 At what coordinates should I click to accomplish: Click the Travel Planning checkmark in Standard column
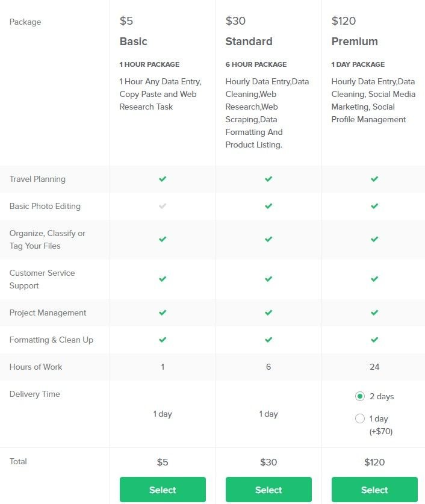click(268, 179)
